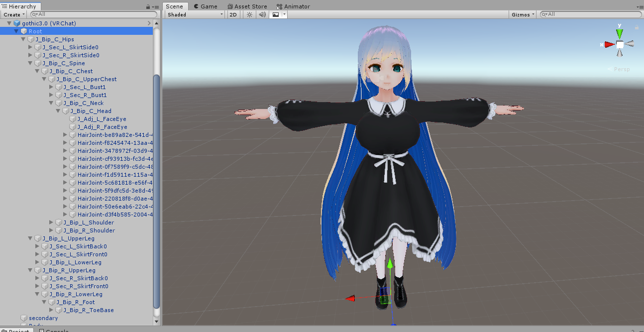Toggle scene gizmo rotation lock icon
644x332 pixels.
[637, 27]
